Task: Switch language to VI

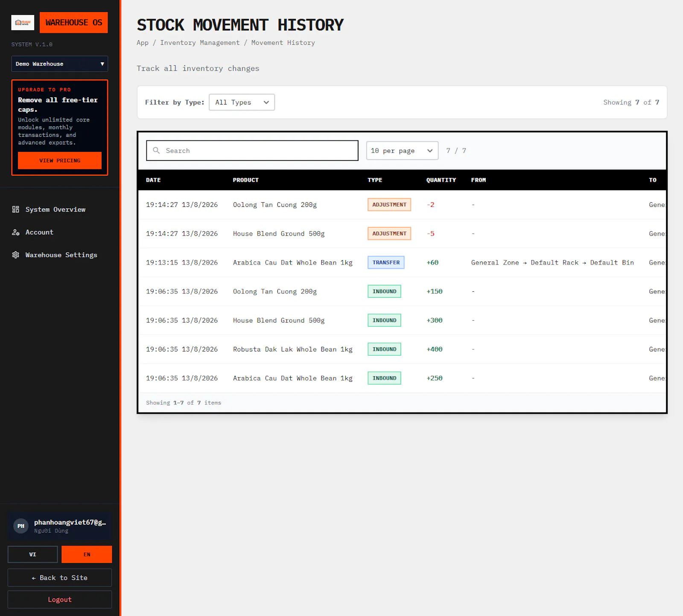Action: point(32,555)
